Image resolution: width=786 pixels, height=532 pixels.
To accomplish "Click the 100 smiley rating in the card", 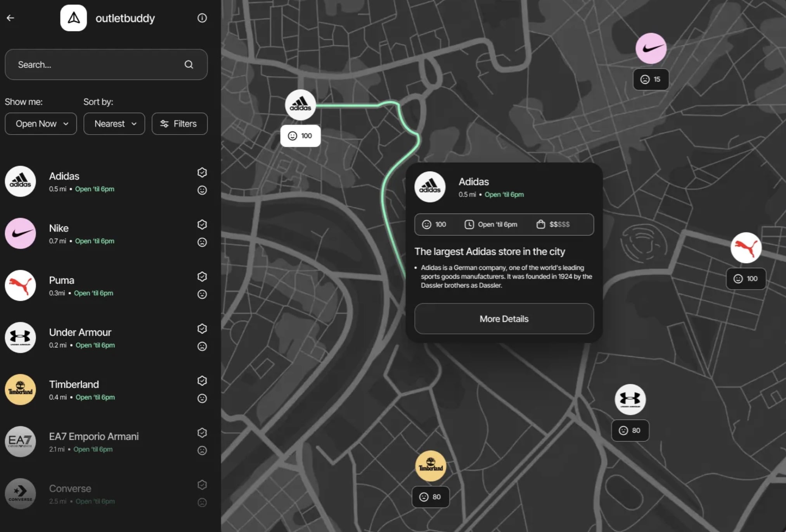I will 434,225.
